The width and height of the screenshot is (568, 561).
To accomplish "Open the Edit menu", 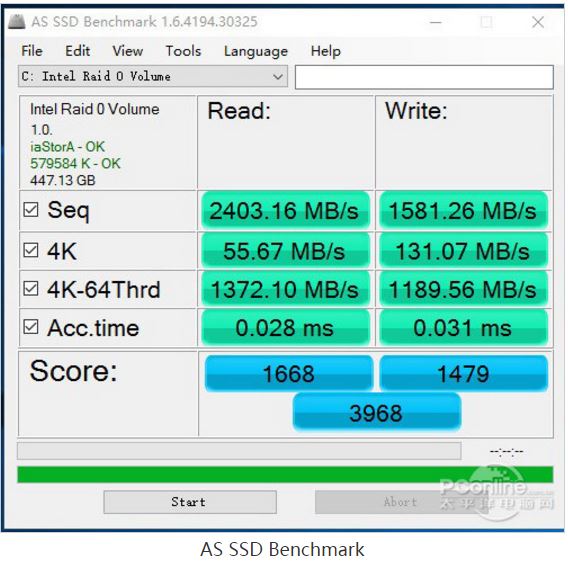I will (78, 51).
